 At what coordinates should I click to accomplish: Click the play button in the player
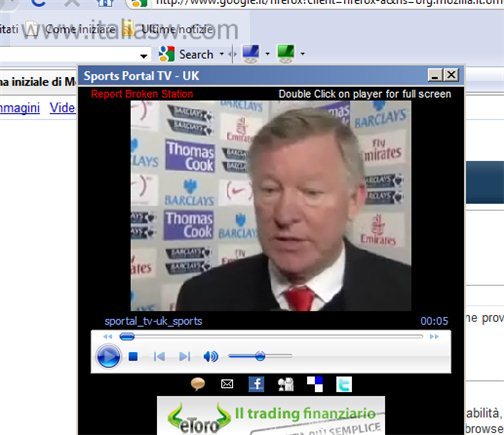tap(108, 357)
